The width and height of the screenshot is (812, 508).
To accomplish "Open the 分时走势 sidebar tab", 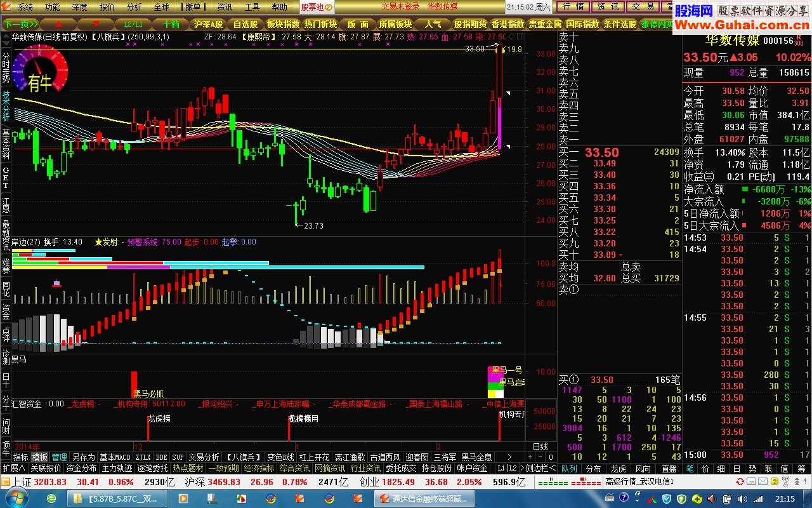I will pyautogui.click(x=6, y=67).
